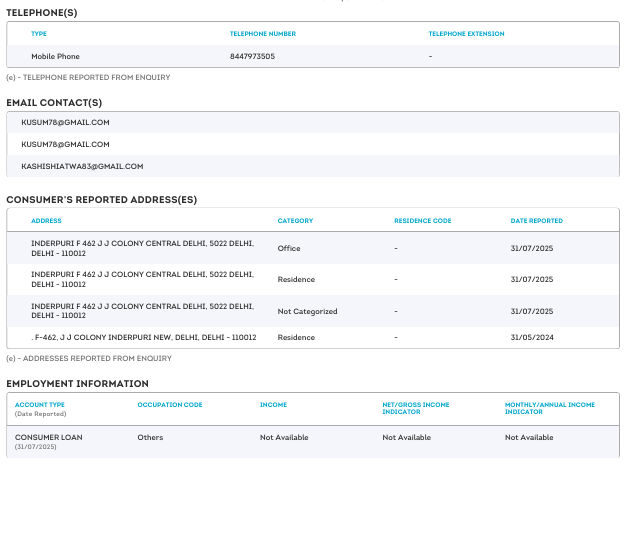
Task: Select the CONSUMER LOAN account type entry
Action: 48,437
